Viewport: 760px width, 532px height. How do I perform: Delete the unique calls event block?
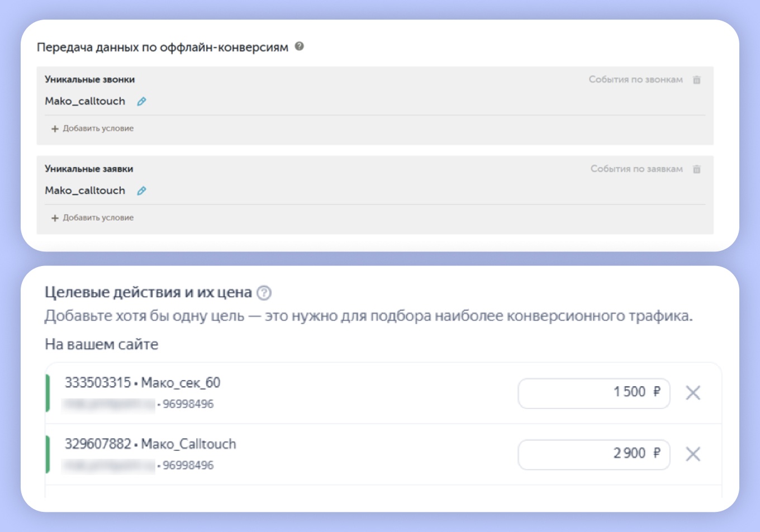pyautogui.click(x=697, y=80)
